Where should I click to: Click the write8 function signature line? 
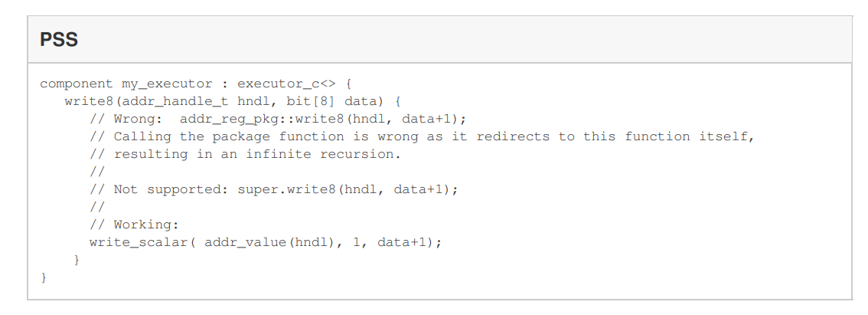pyautogui.click(x=233, y=101)
